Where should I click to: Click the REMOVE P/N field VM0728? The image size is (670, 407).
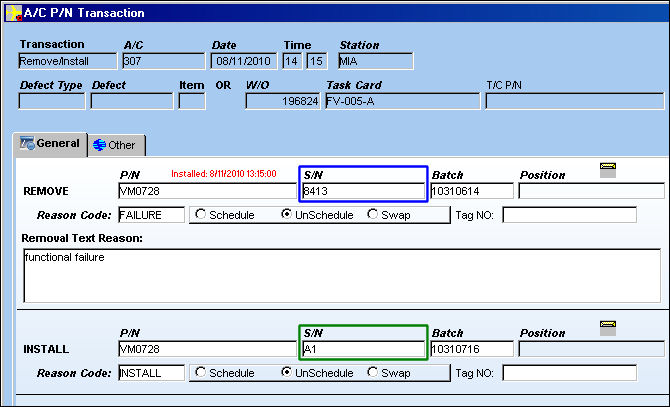pyautogui.click(x=207, y=191)
